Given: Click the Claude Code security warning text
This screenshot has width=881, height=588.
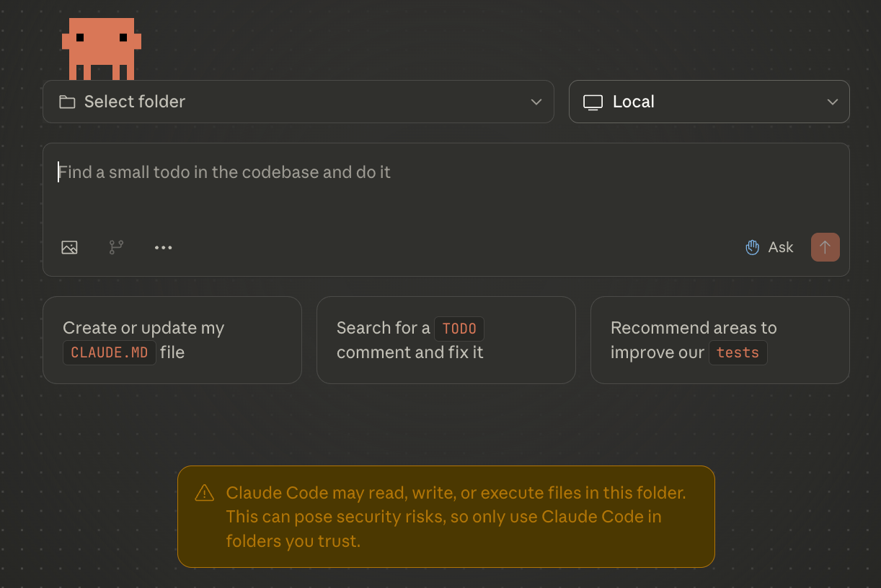Looking at the screenshot, I should pos(456,517).
